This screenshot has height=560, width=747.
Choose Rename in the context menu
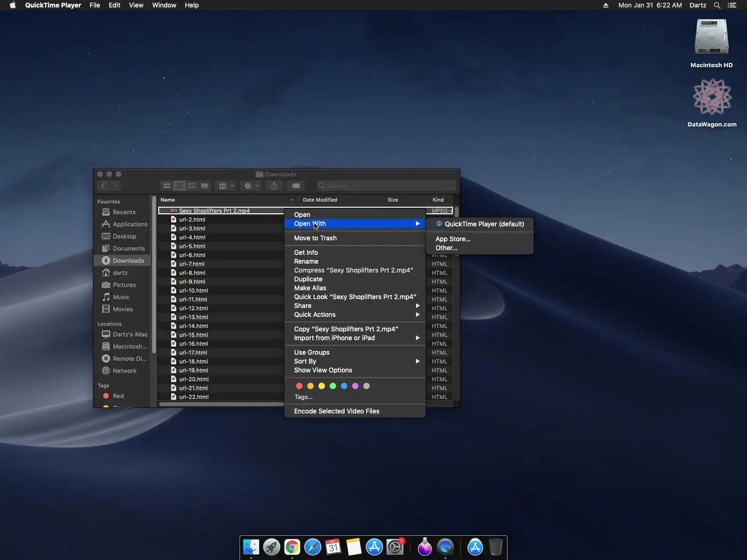point(355,261)
